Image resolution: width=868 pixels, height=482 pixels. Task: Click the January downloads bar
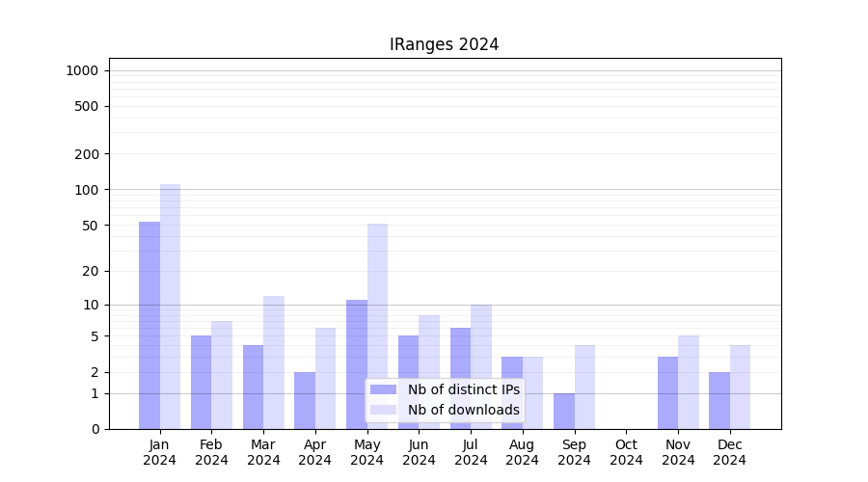click(170, 307)
